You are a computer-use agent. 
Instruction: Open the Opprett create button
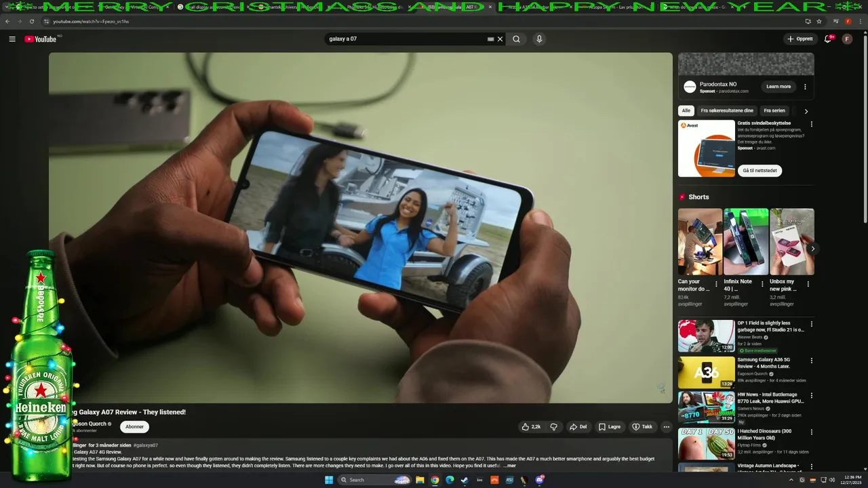[800, 39]
